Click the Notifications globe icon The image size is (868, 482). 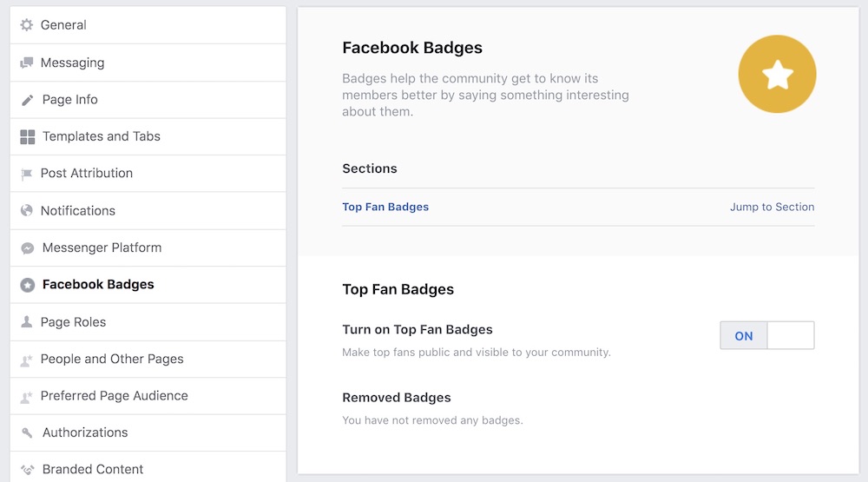(x=27, y=210)
